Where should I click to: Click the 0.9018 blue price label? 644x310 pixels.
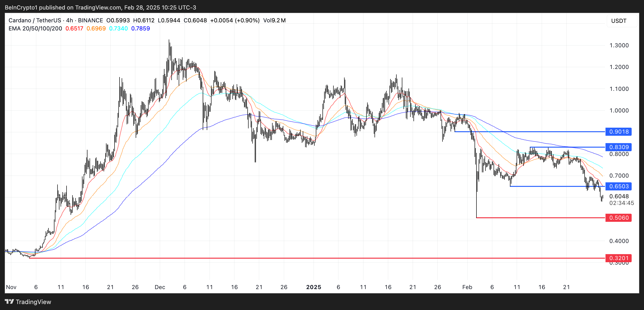[x=619, y=131]
